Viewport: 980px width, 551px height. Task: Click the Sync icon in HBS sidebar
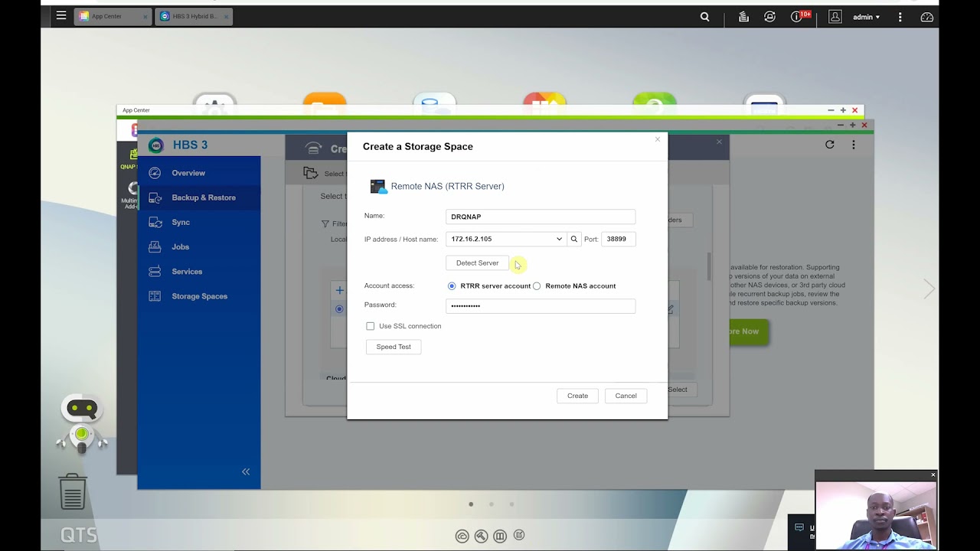(155, 222)
